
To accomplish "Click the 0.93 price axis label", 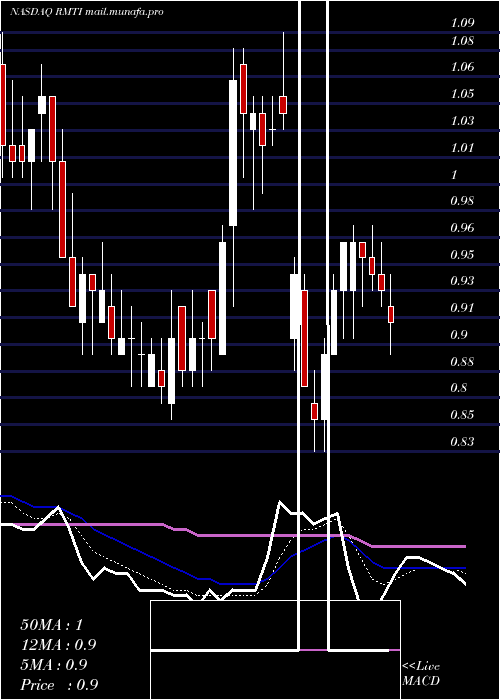I will click(462, 281).
